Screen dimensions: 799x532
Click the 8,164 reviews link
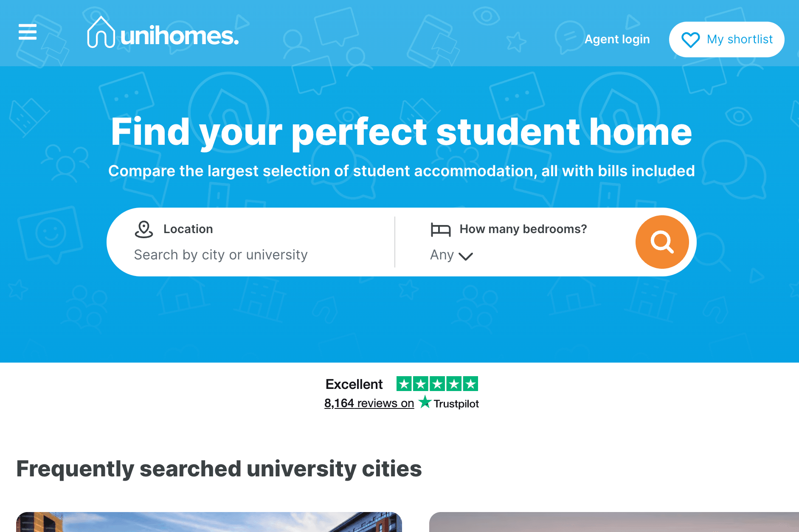pos(369,403)
